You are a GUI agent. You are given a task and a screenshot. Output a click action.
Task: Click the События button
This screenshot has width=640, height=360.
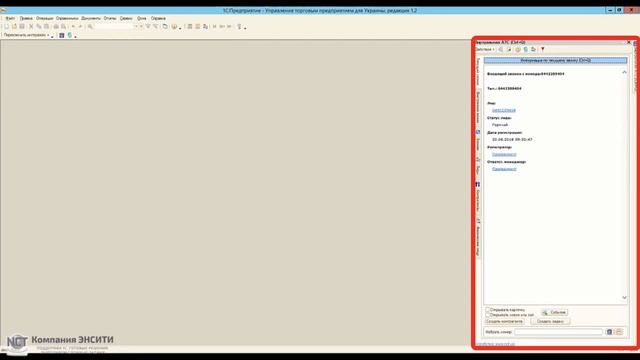click(554, 313)
